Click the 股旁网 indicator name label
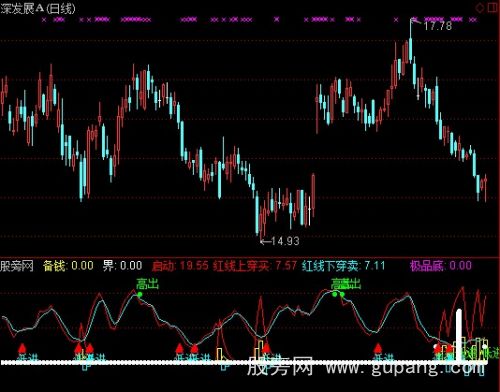This screenshot has width=500, height=392. [17, 266]
